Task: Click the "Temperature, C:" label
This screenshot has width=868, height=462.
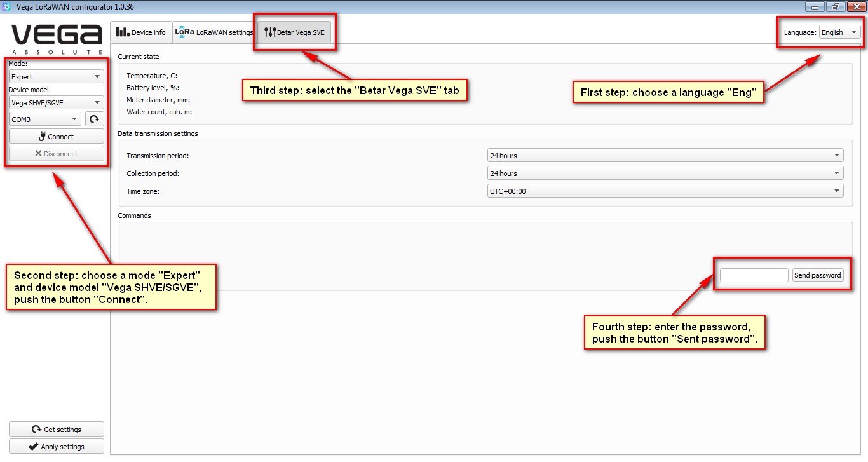Action: [x=152, y=76]
